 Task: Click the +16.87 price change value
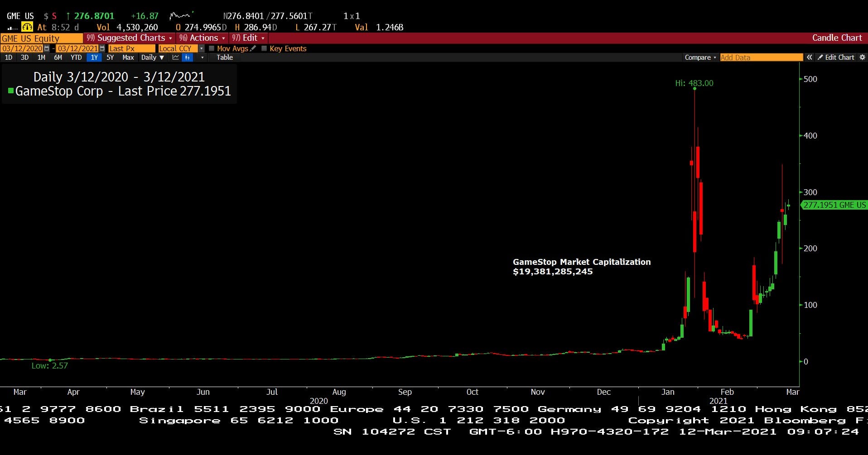coord(145,16)
